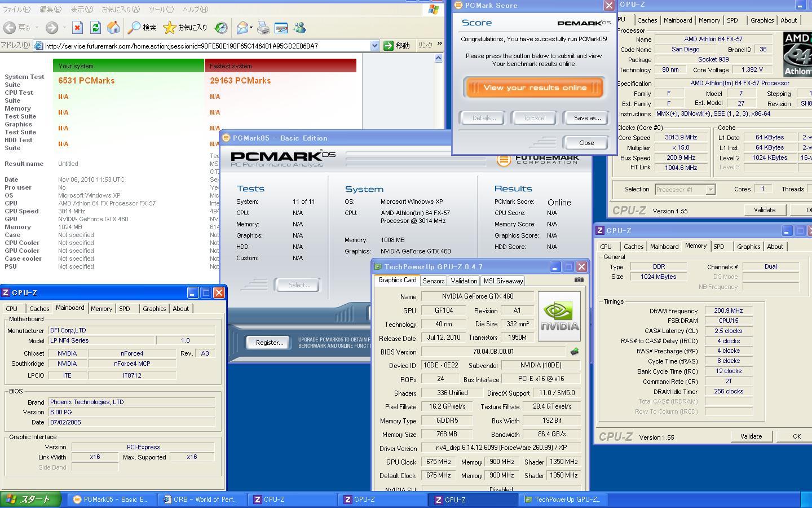Viewport: 812px width, 508px height.
Task: Click the IE forward arrow button
Action: coord(52,28)
